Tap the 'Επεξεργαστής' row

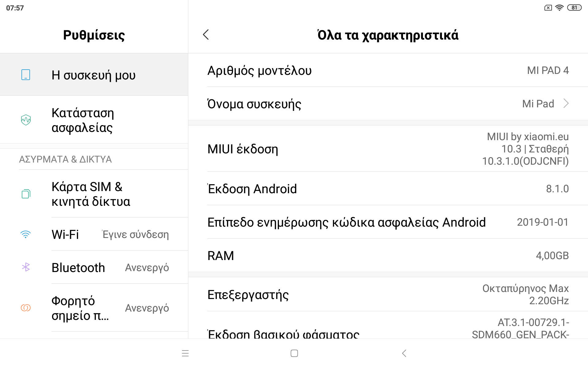(388, 295)
